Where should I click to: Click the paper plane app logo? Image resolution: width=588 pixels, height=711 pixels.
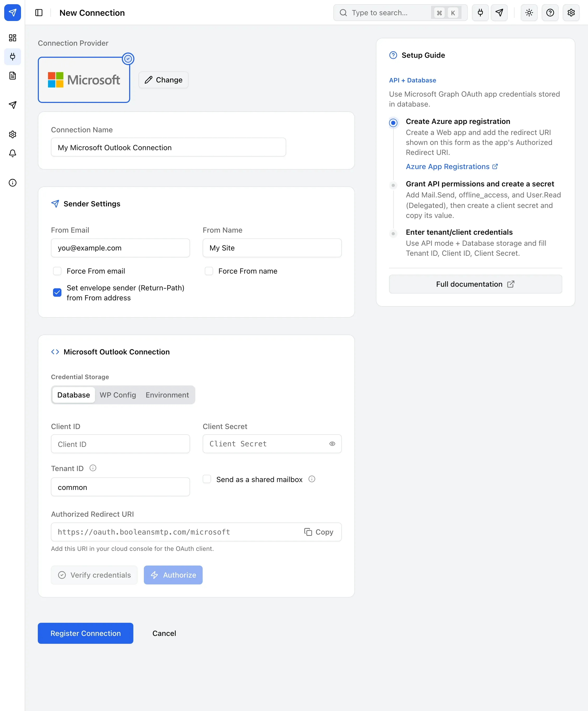[x=13, y=13]
